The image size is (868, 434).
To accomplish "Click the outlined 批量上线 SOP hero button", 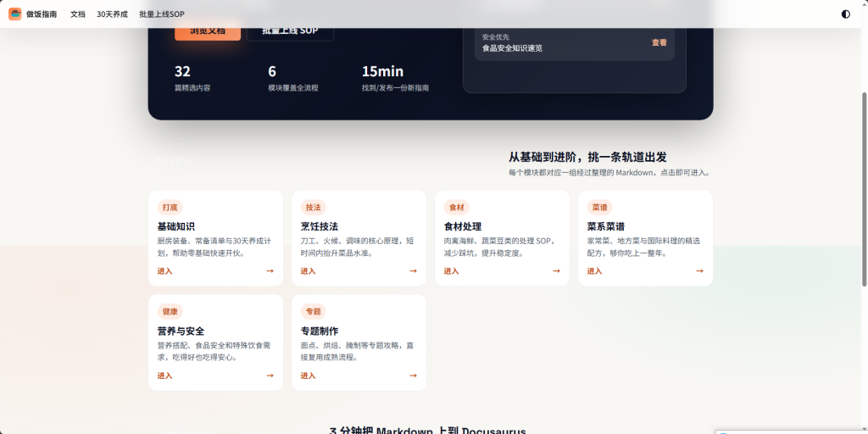I will coord(290,32).
